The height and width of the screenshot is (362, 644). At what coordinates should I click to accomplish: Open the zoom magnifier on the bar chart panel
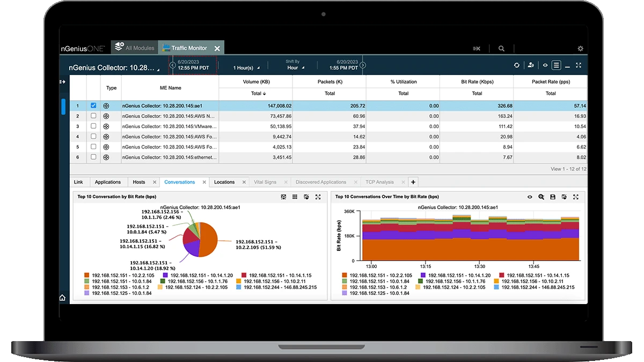click(x=541, y=197)
